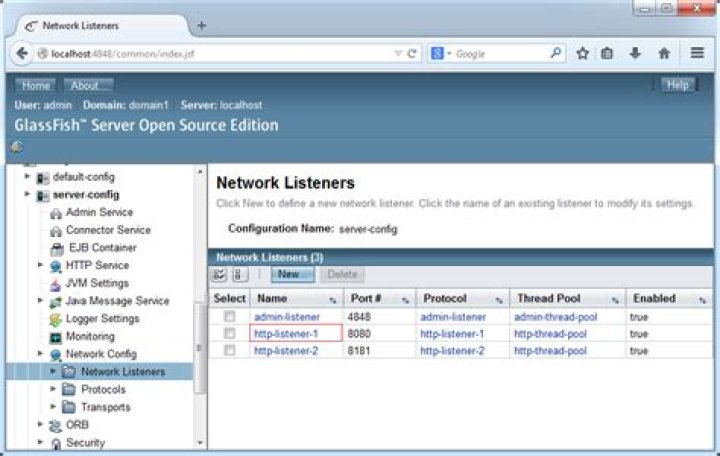Open the admin-listener protocol link

pos(453,317)
